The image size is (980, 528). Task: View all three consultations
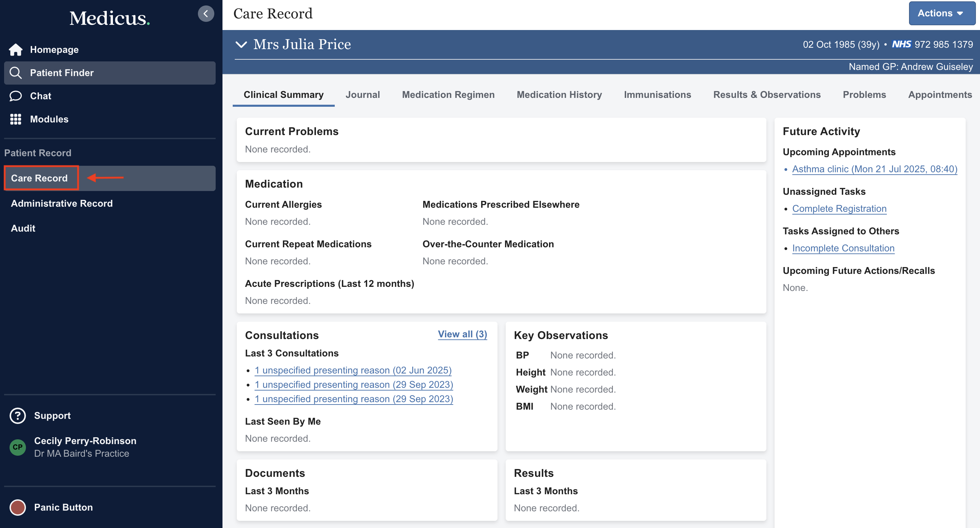point(462,334)
